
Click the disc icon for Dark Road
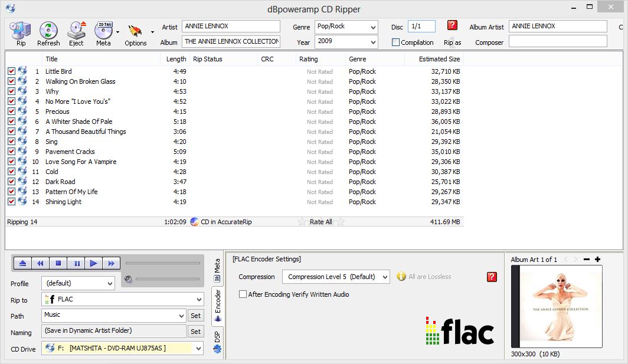pos(22,181)
